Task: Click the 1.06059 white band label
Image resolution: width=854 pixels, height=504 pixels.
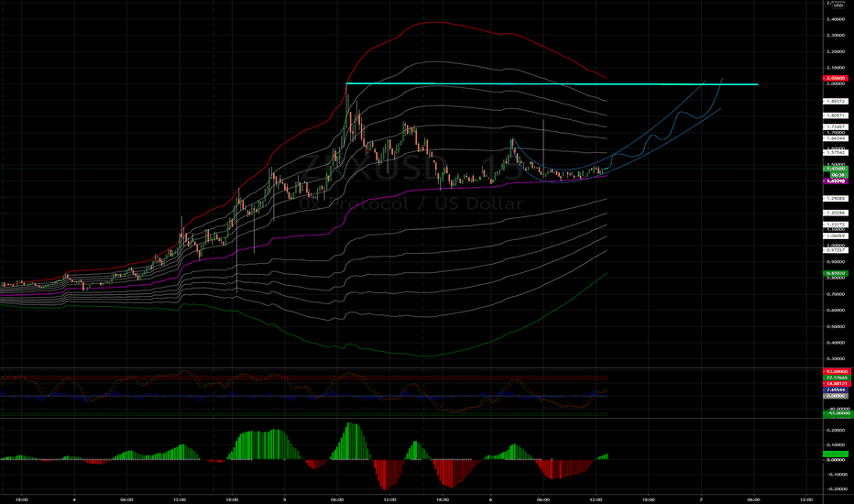Action: (837, 236)
